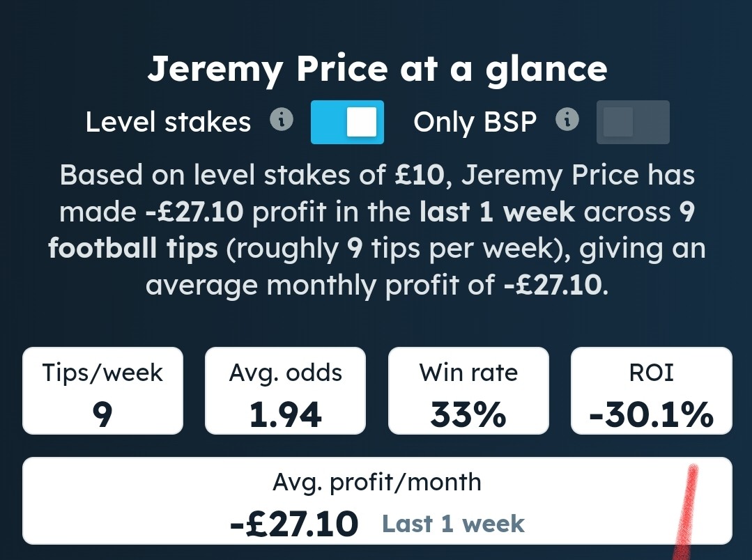Enable the Only BSP toggle
The image size is (752, 560).
pos(633,122)
